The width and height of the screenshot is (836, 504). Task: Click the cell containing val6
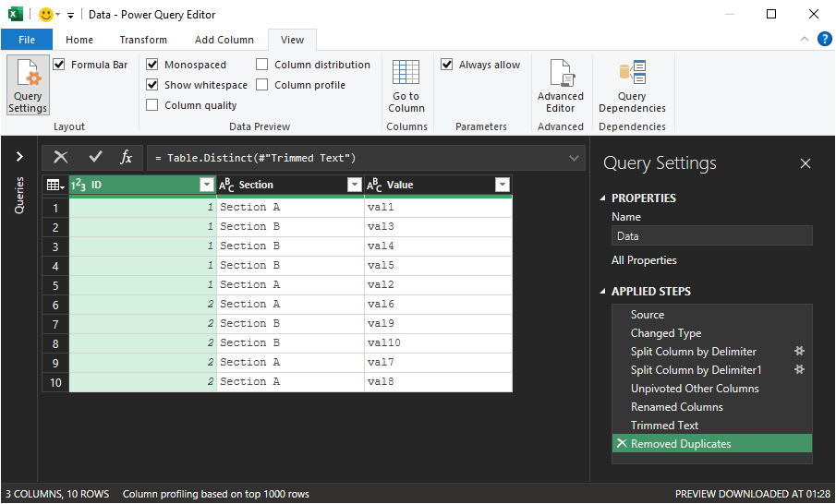coord(438,305)
